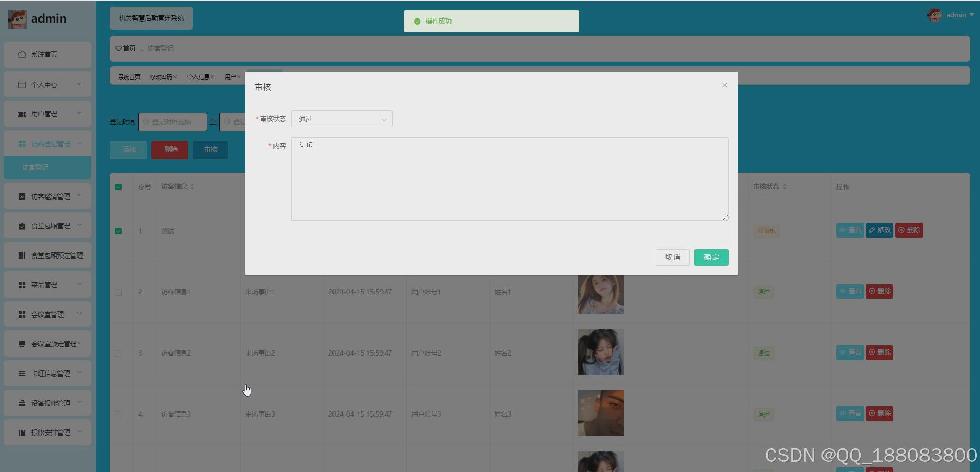The image size is (980, 472).
Task: Click the eye icon on row 2's 查看 button
Action: click(843, 291)
